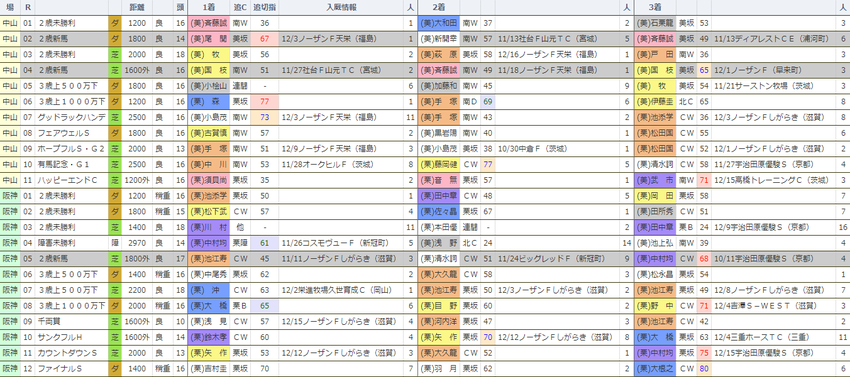This screenshot has height=377, width=850.
Task: Click the (栗)松永昌 third-place cell
Action: tap(654, 274)
